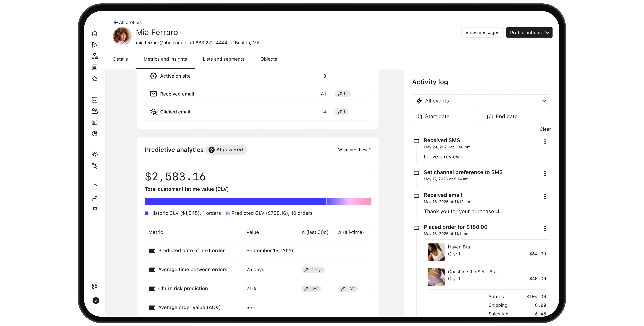Open the newspaper content sidebar icon
Viewport: 644px width, 326px height.
(95, 122)
